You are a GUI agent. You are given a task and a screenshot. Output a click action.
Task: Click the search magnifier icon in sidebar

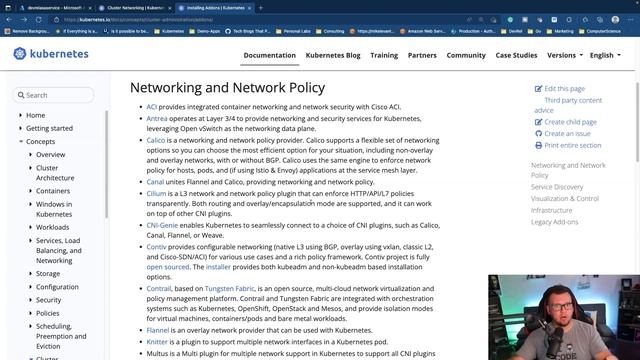(x=21, y=95)
